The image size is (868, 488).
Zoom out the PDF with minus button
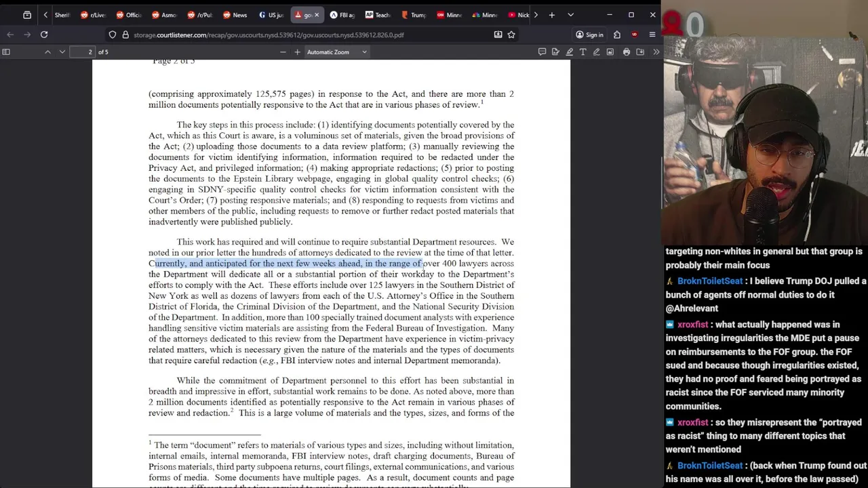(283, 52)
